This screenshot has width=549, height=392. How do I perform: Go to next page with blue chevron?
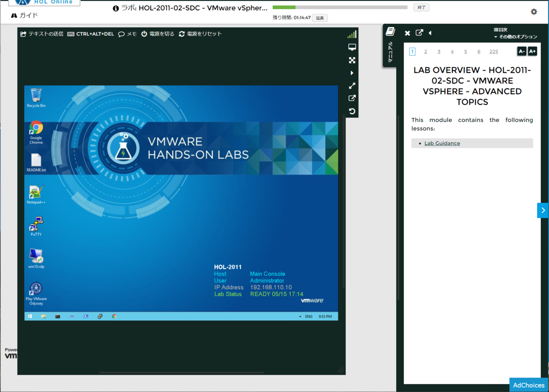(543, 210)
